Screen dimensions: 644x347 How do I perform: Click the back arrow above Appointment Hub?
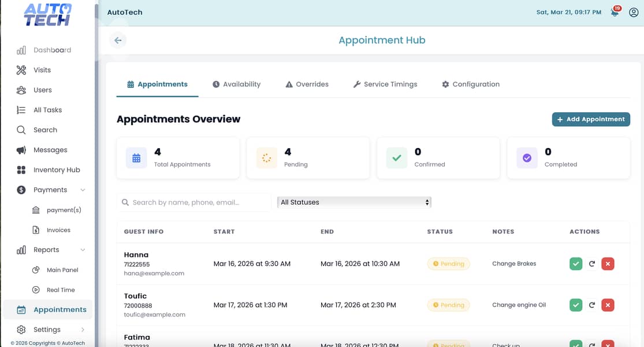[118, 40]
